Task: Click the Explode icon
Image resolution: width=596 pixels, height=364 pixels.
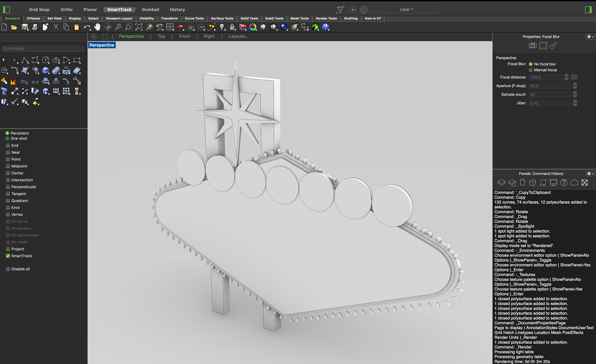Action: pyautogui.click(x=14, y=81)
